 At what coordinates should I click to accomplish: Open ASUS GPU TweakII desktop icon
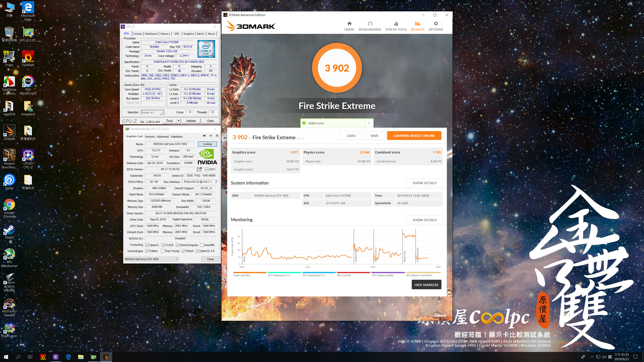[9, 307]
